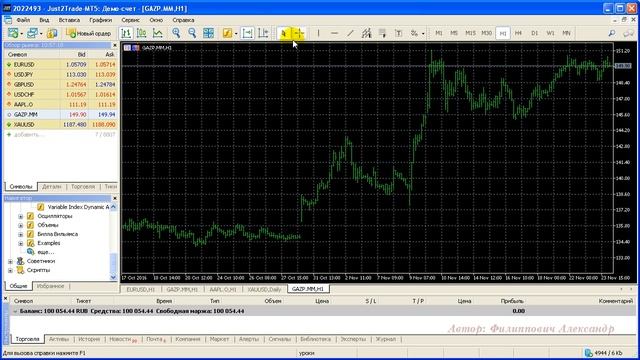Expand the Билла Вильямса tree node
640x360 pixels.
point(20,234)
